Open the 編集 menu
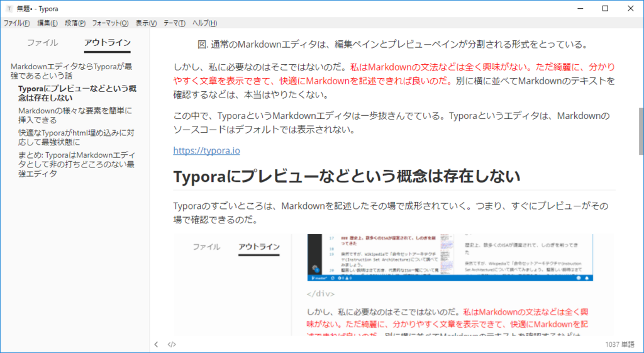Viewport: 644px width, 353px height. pyautogui.click(x=47, y=23)
